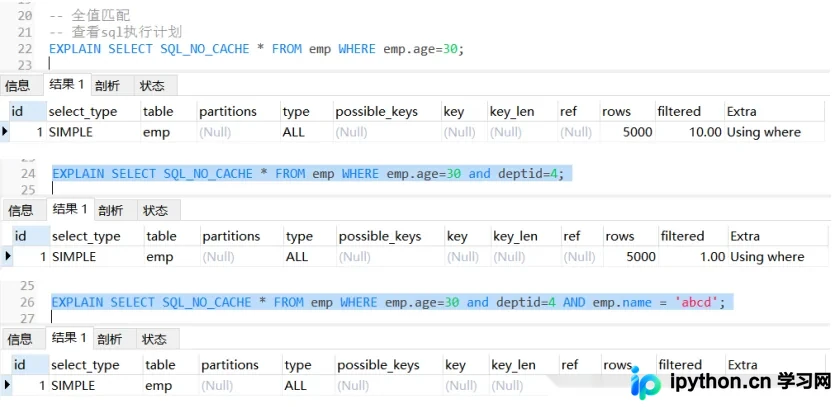
Task: Select 结果 1 tab under the emp.age=30 query
Action: (67, 84)
